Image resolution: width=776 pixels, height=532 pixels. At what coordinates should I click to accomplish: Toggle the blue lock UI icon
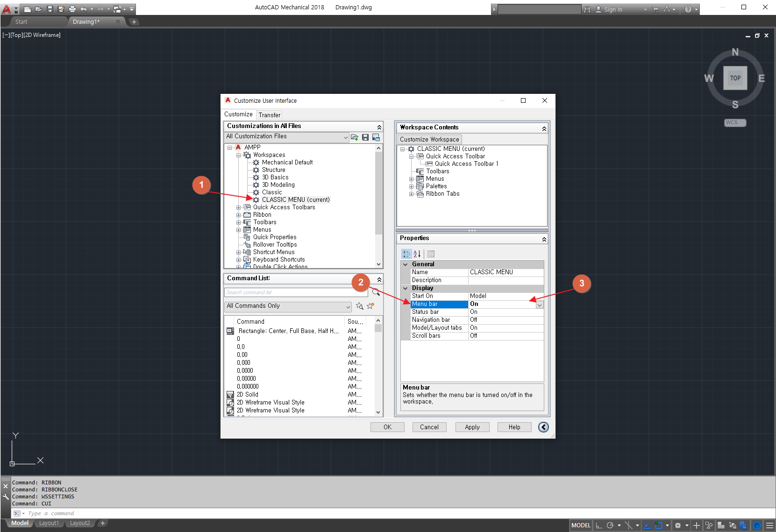(x=743, y=525)
